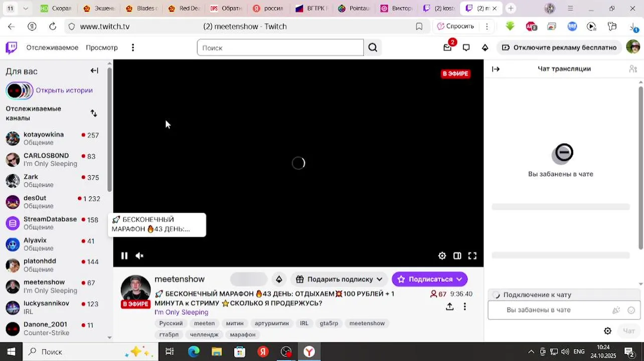
Task: Open the Открыть истории link
Action: (64, 90)
